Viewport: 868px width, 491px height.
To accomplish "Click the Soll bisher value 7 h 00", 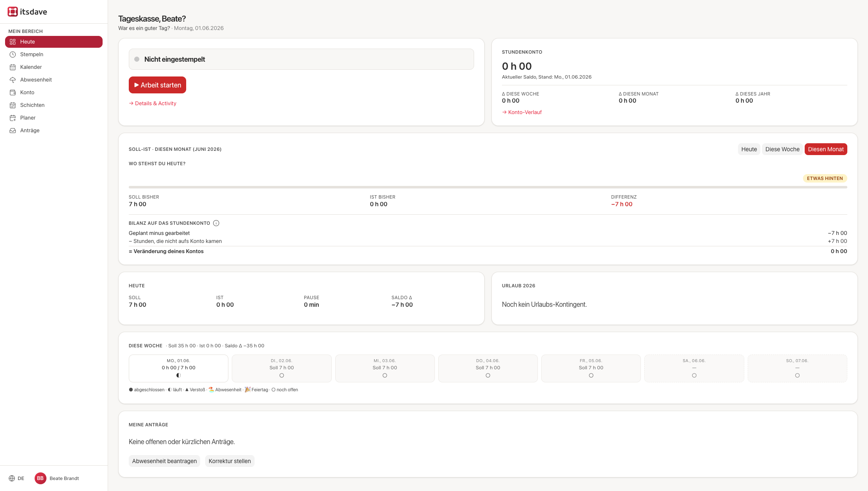I will [138, 205].
